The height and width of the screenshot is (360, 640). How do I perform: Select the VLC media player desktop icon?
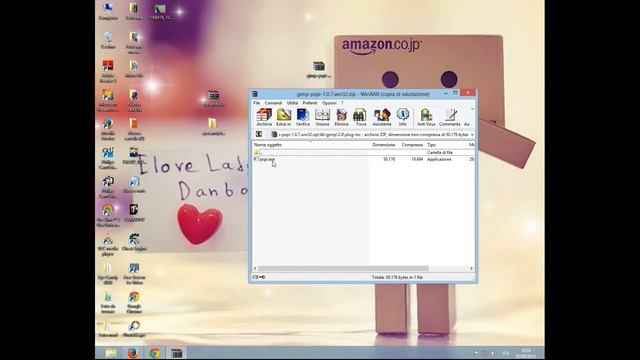tap(108, 245)
